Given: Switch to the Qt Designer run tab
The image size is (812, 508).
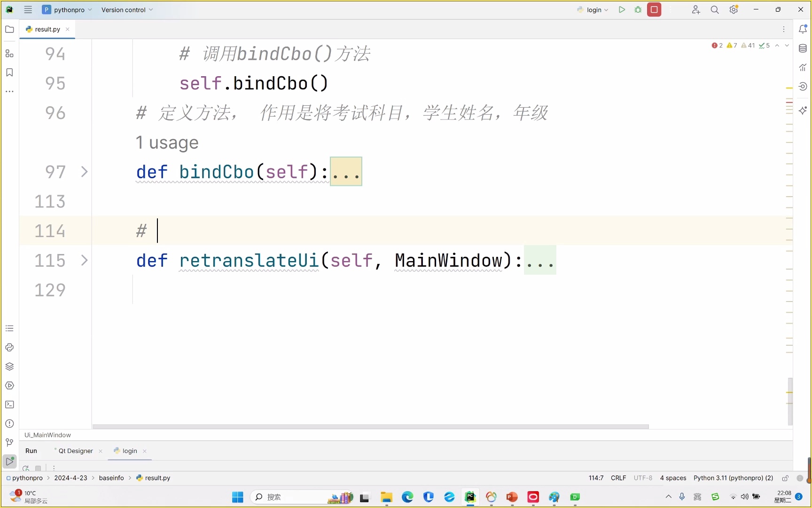Looking at the screenshot, I should pyautogui.click(x=75, y=451).
